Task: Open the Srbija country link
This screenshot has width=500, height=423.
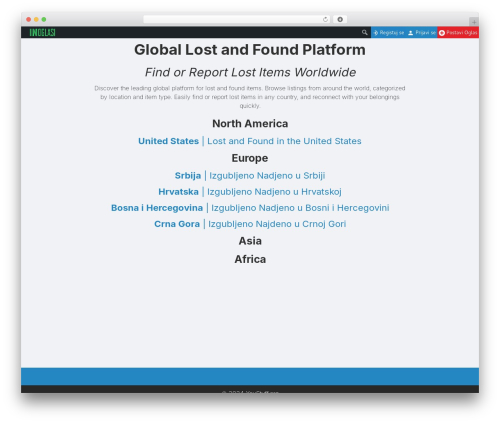Action: [x=188, y=176]
